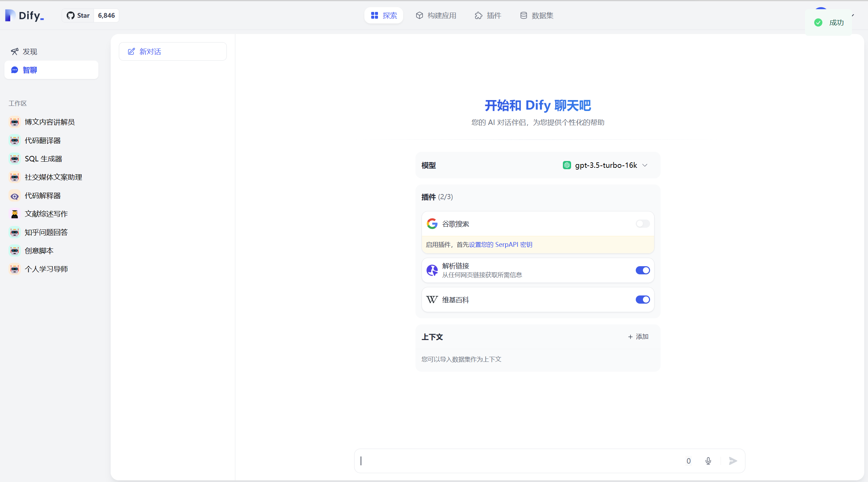This screenshot has width=868, height=482.
Task: Click the character counter showing 0
Action: (689, 461)
